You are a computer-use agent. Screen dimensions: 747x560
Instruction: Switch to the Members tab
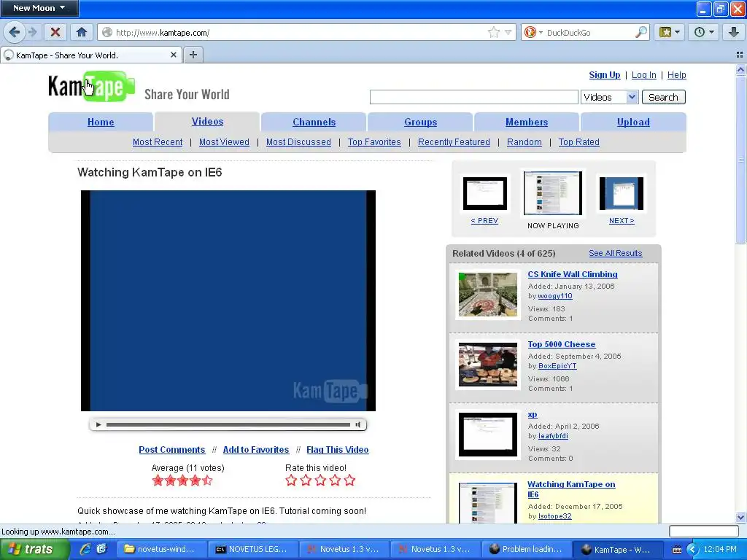click(527, 122)
